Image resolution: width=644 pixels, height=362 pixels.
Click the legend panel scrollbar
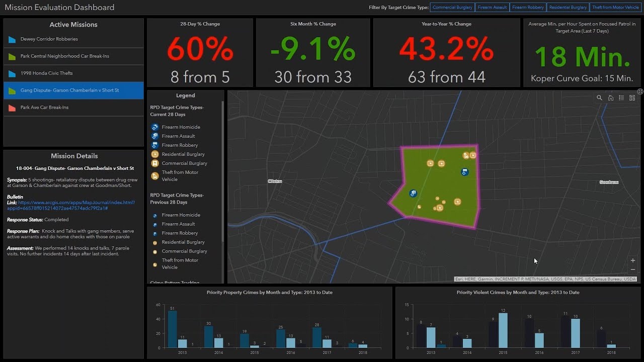[x=222, y=171]
